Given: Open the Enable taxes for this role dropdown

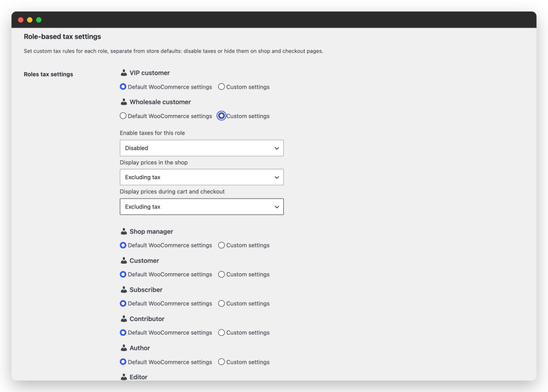Looking at the screenshot, I should pos(202,148).
